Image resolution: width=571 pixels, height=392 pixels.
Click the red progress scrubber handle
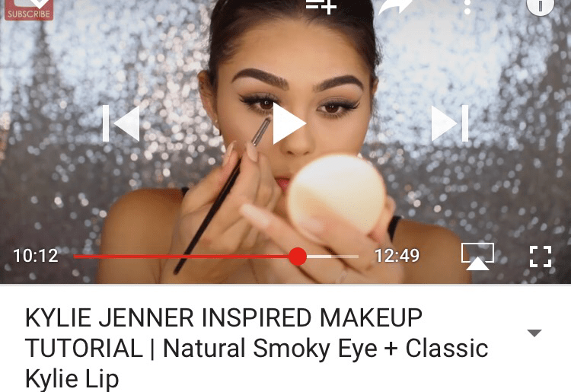tap(298, 257)
